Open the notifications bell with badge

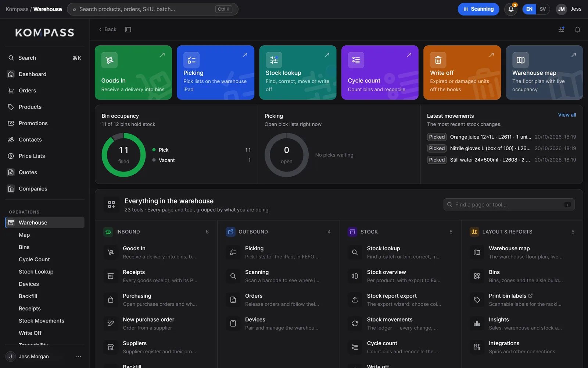click(511, 9)
